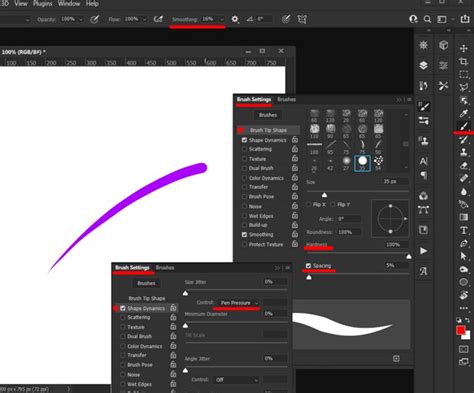
Task: Enable the Flip X checkbox
Action: [308, 204]
